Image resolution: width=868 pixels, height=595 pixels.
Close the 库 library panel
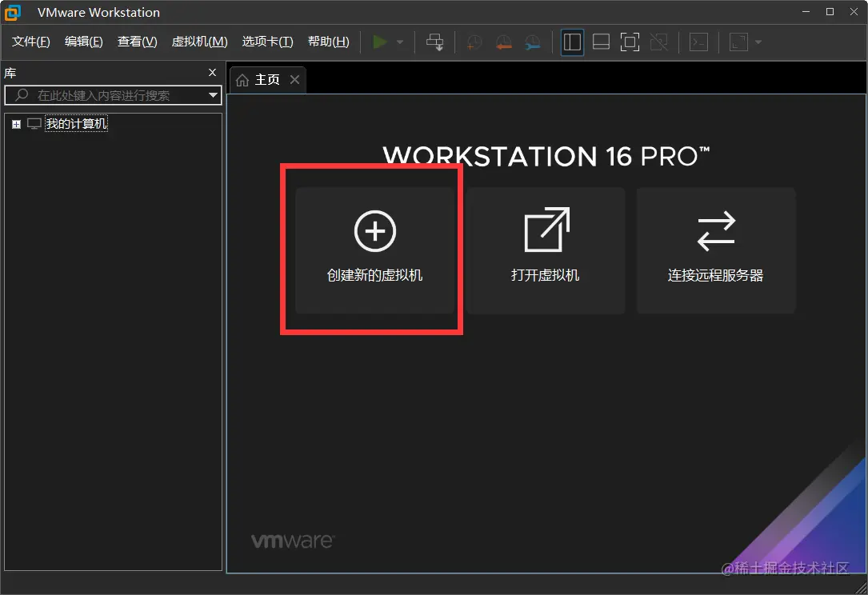coord(212,73)
